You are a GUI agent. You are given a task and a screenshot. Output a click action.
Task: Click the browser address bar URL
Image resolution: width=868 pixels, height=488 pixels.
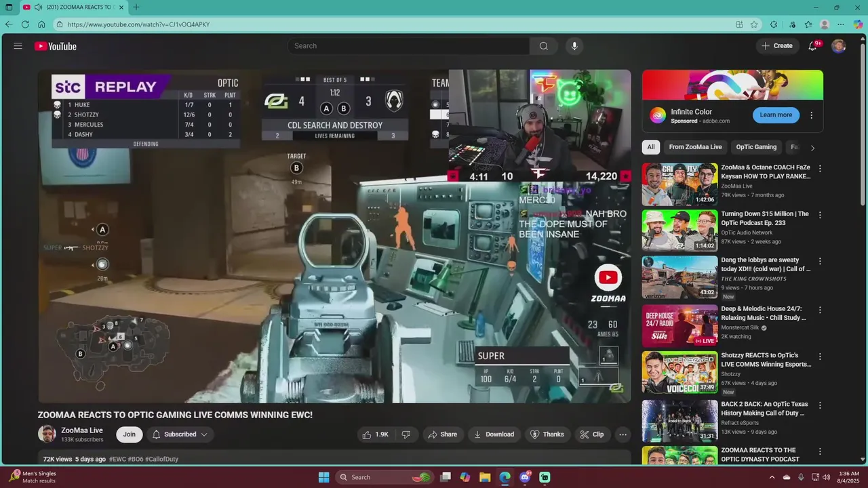pos(138,24)
